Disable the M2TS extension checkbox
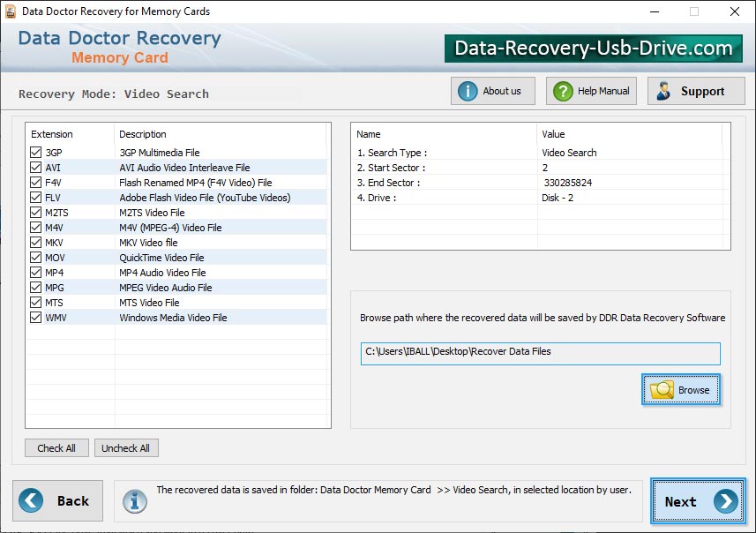Screen dimensions: 756x533 (35, 213)
